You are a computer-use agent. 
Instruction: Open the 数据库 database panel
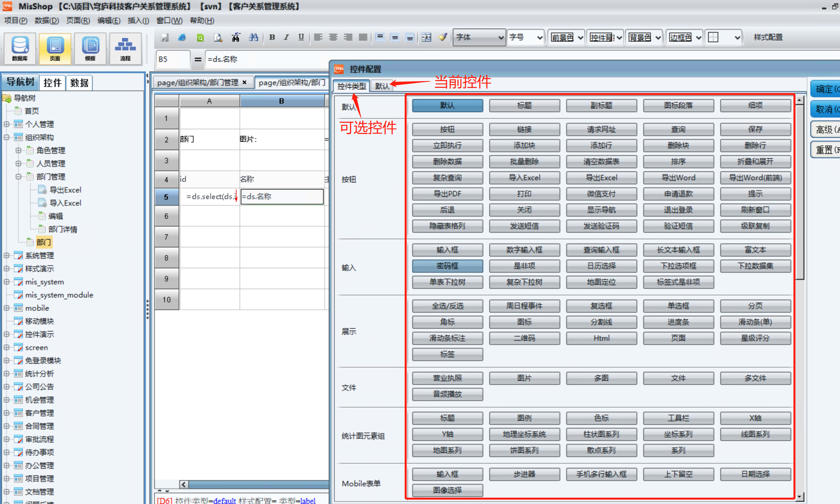point(20,49)
